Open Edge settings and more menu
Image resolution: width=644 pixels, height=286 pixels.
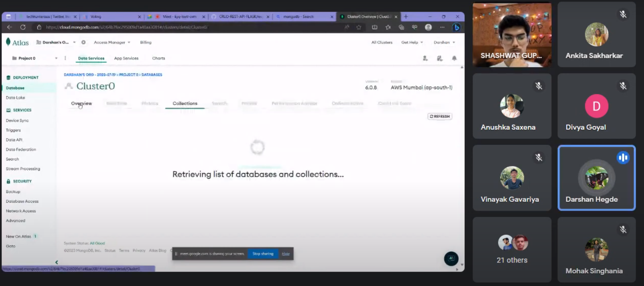coord(442,27)
